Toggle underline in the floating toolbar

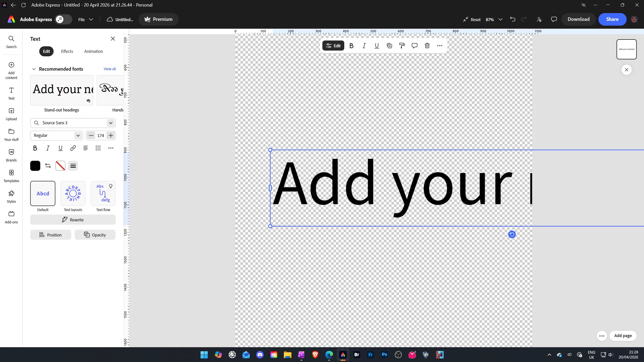coord(377,46)
